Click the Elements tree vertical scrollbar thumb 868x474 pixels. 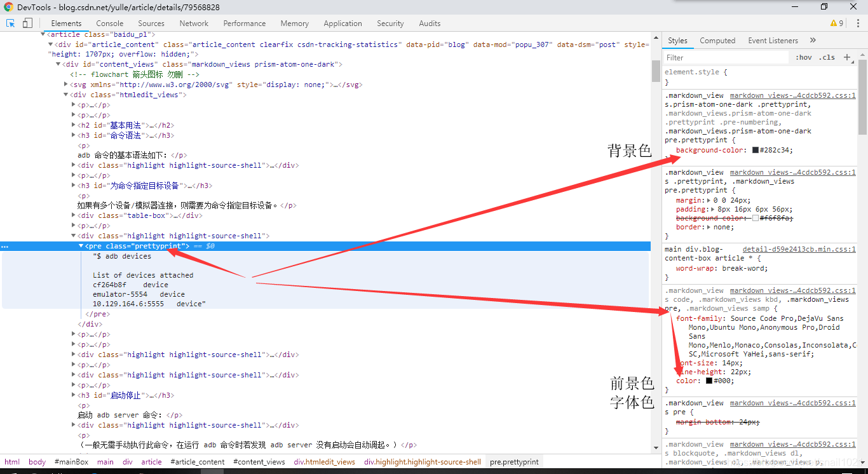tap(656, 71)
